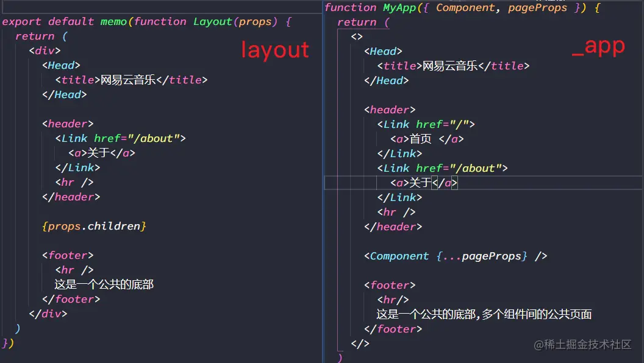Click the '</Head>' closing tag in Layout pane
The width and height of the screenshot is (644, 363).
coord(65,94)
